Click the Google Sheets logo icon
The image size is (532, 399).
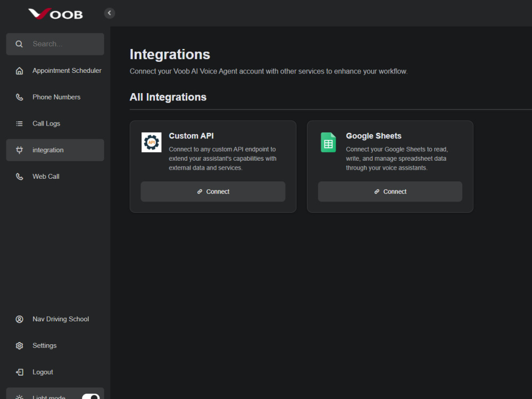point(328,142)
